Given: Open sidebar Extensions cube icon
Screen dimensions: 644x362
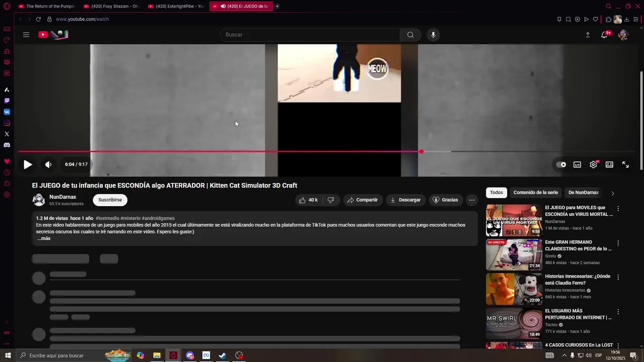Looking at the screenshot, I should tap(7, 184).
